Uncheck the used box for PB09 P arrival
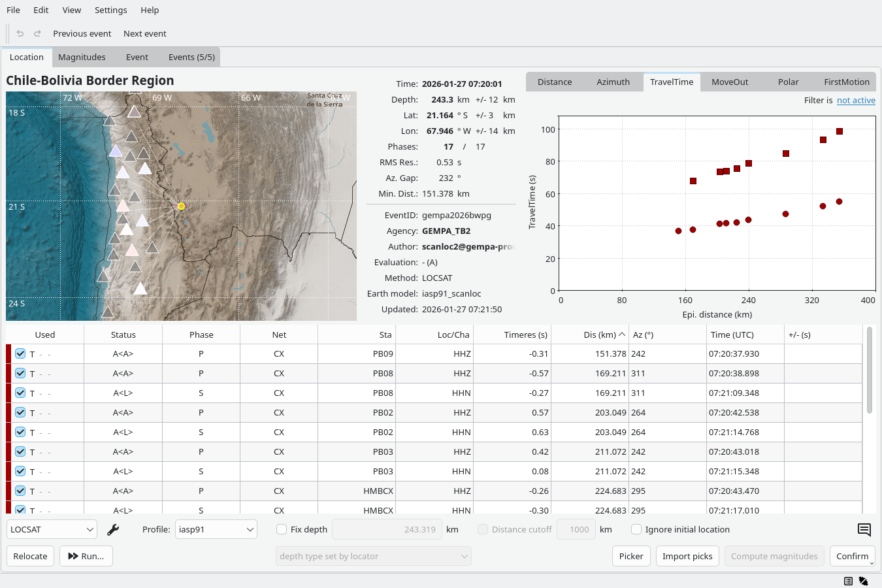The height and width of the screenshot is (588, 882). (x=20, y=353)
